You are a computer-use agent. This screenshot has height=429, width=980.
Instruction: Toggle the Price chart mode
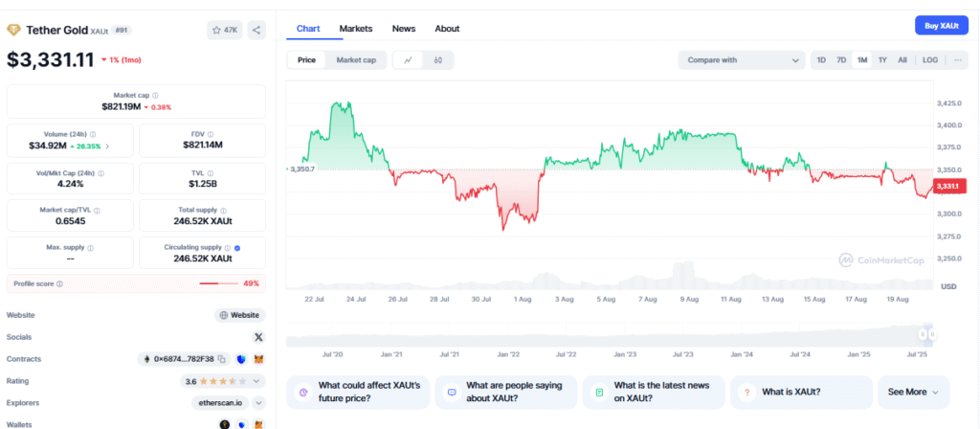[307, 60]
